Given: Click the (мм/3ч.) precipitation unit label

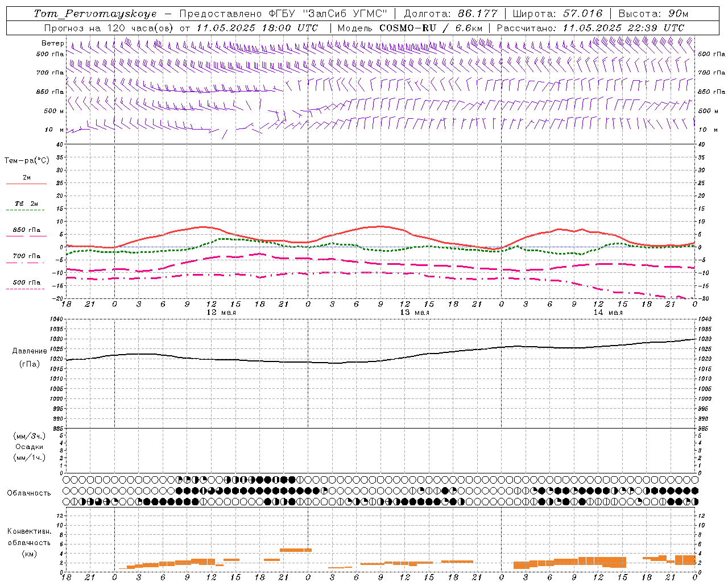Looking at the screenshot, I should [29, 436].
